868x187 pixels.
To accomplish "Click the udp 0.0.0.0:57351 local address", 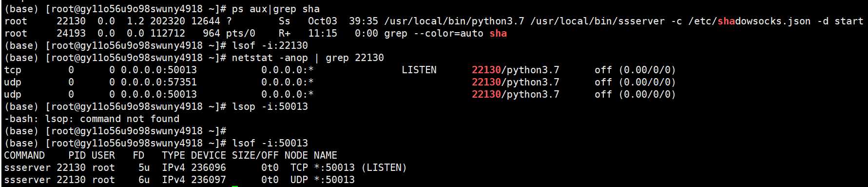I will [x=159, y=82].
